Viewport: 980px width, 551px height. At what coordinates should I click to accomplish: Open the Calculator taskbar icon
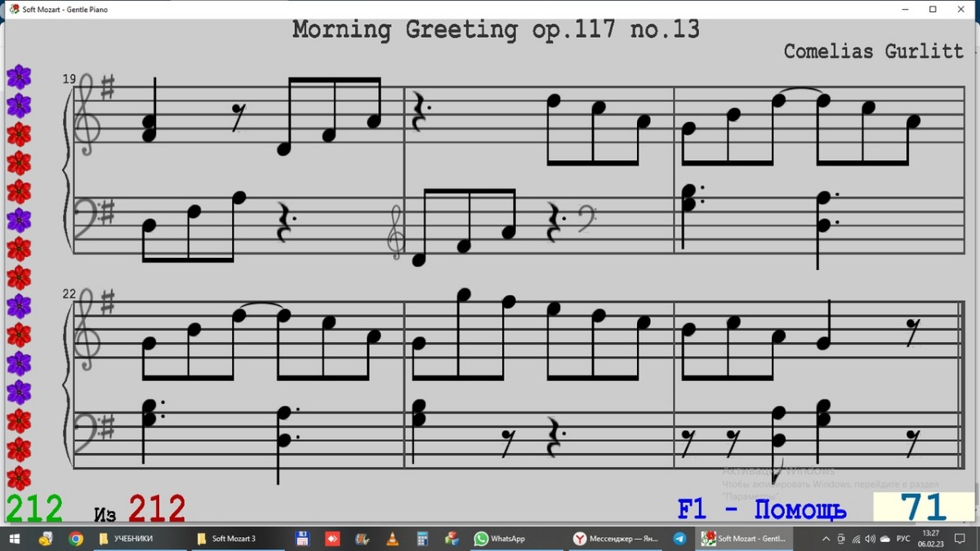point(422,539)
